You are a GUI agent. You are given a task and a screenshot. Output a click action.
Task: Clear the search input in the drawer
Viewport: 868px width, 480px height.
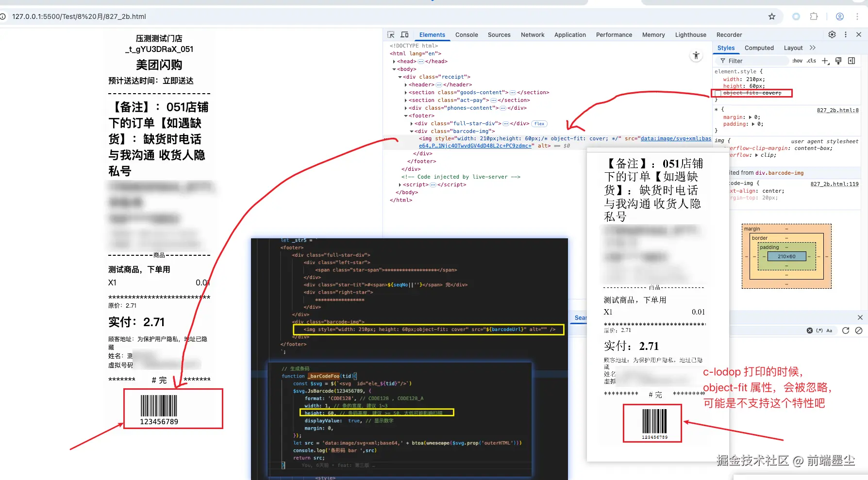(x=810, y=331)
